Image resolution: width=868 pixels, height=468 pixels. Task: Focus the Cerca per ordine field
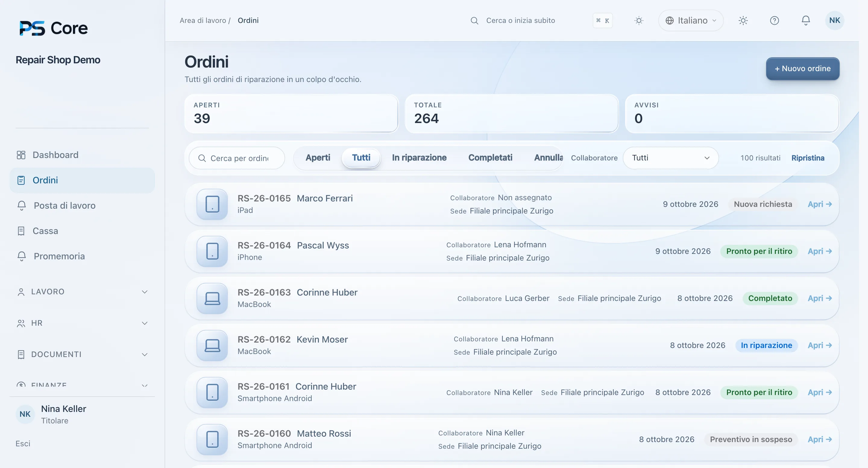pyautogui.click(x=237, y=158)
